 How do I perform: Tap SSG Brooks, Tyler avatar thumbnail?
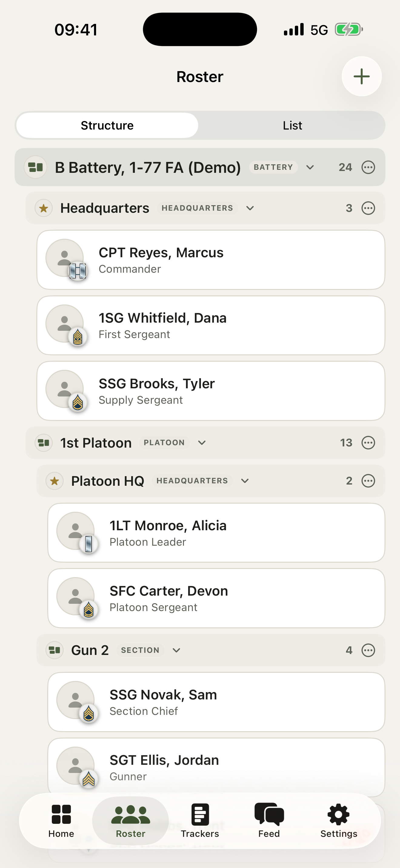(65, 389)
